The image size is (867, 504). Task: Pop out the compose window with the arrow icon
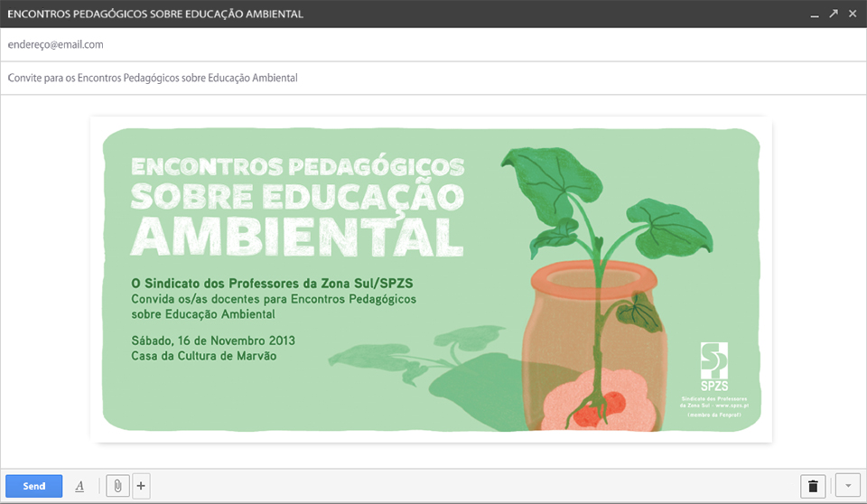pos(834,14)
